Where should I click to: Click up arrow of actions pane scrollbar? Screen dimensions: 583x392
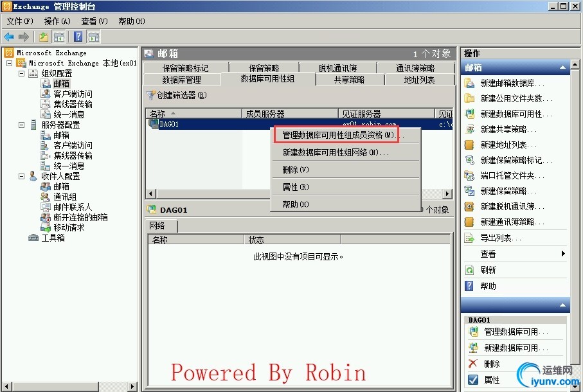coord(575,65)
